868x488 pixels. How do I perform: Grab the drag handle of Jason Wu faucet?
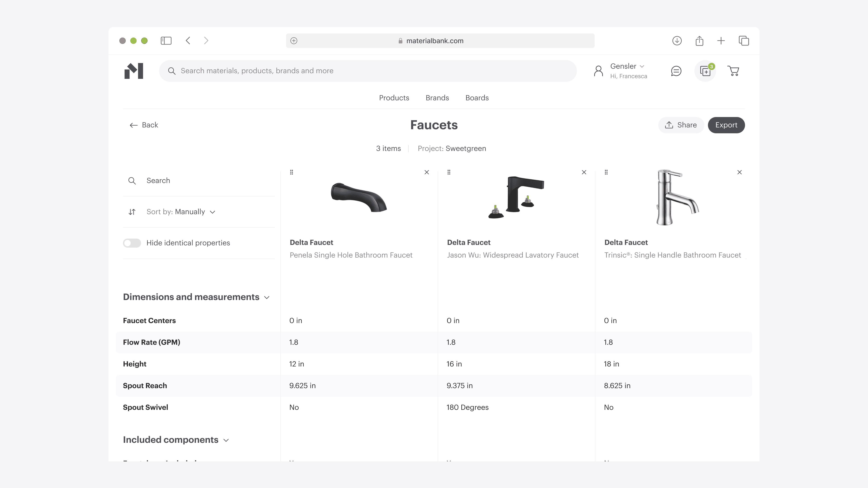(449, 172)
